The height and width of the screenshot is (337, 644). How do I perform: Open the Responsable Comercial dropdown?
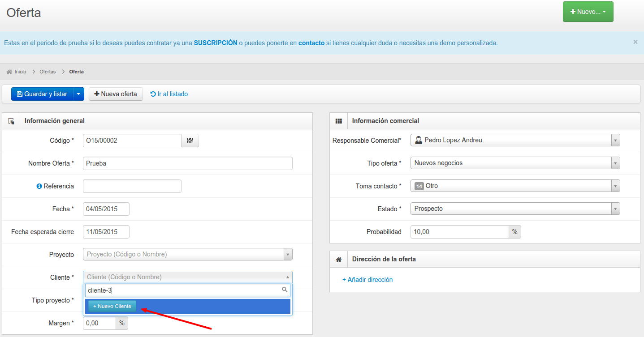[616, 140]
